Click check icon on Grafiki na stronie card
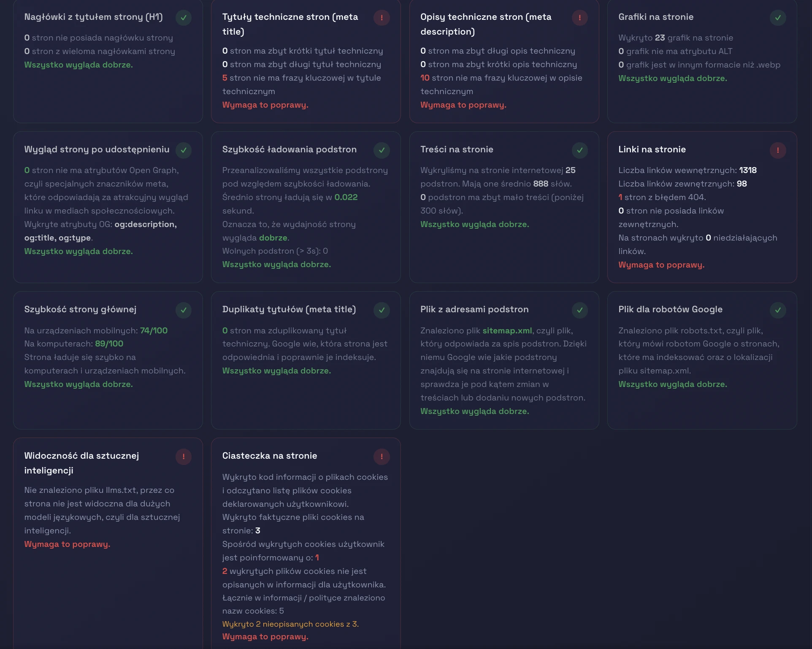This screenshot has height=649, width=812. pyautogui.click(x=777, y=18)
